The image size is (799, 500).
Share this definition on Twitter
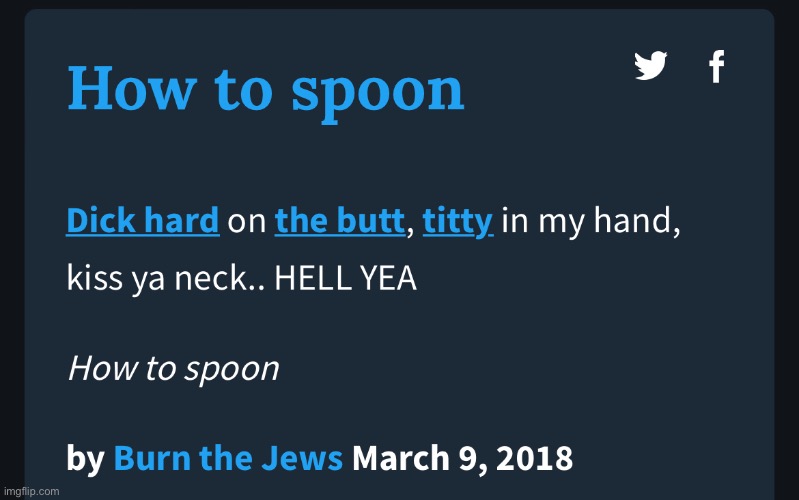[651, 67]
